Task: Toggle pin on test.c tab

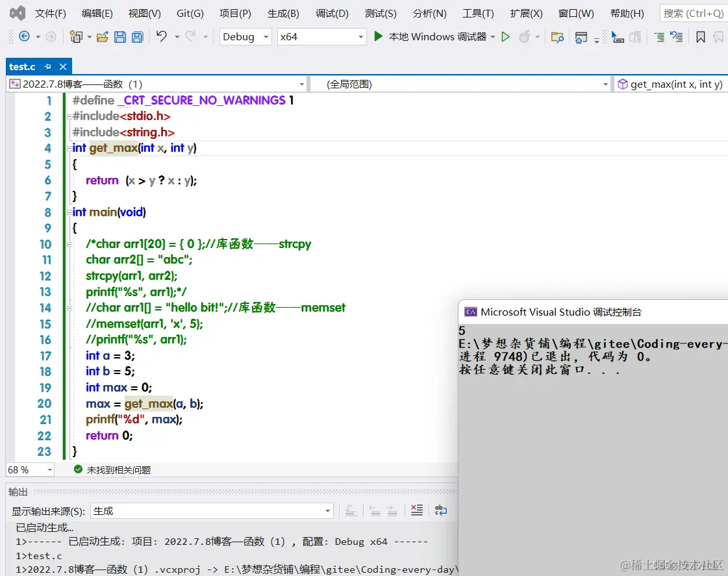Action: click(47, 66)
